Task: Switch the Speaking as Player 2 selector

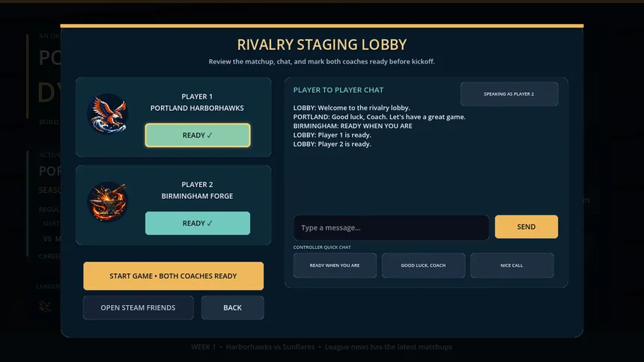Action: tap(509, 94)
